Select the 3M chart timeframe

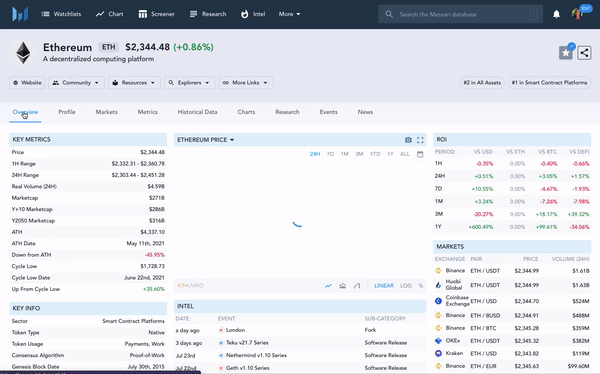coord(359,154)
